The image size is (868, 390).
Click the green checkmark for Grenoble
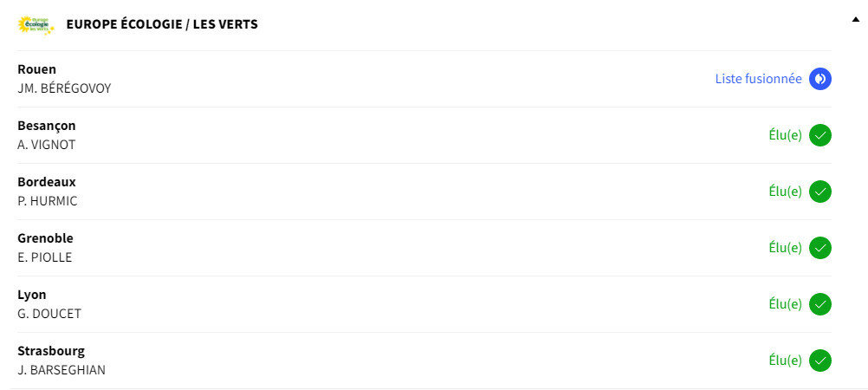pos(819,248)
